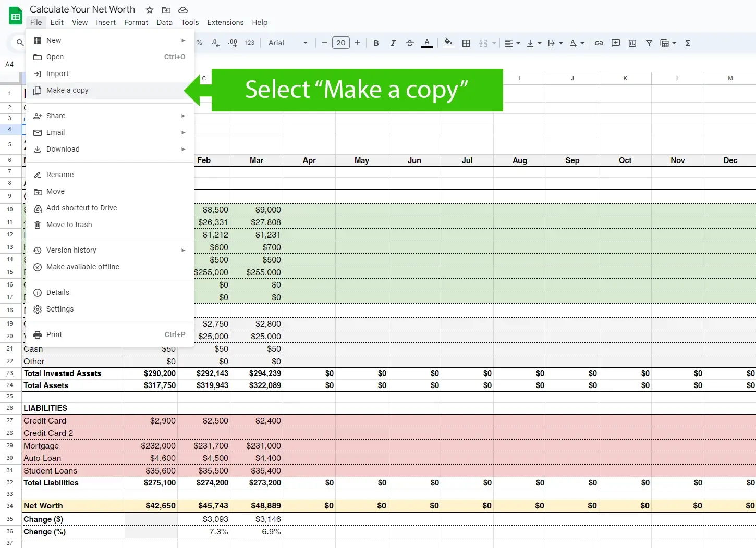Open spreadsheet Settings
This screenshot has width=756, height=548.
coord(109,309)
